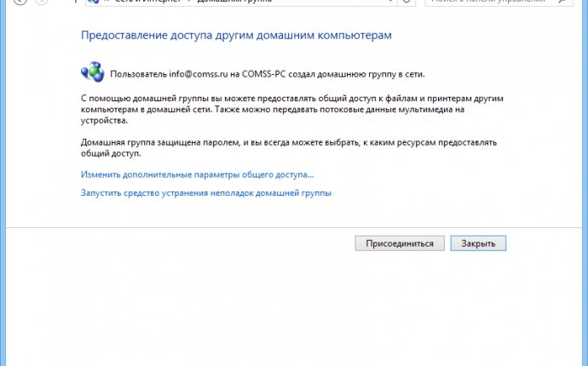Screen dimensions: 588x366
Task: Click text Пользователь info@comss.ru на COMSS-PC
Action: click(x=198, y=74)
